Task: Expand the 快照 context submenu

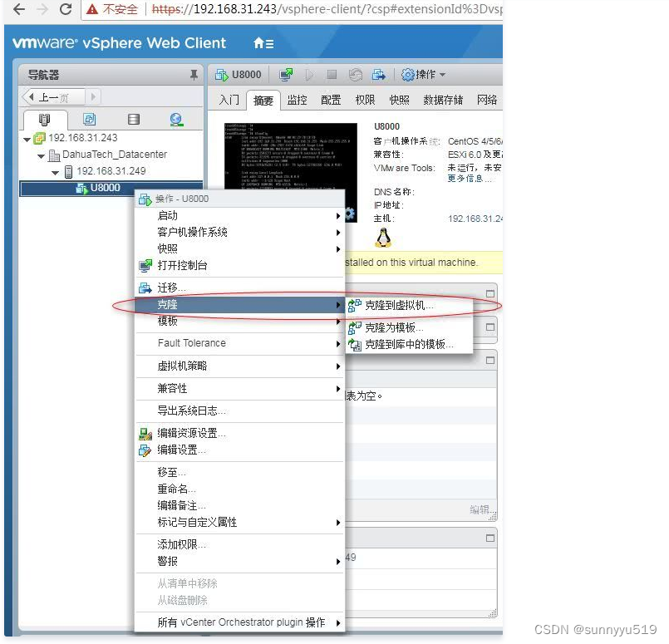Action: [x=239, y=249]
